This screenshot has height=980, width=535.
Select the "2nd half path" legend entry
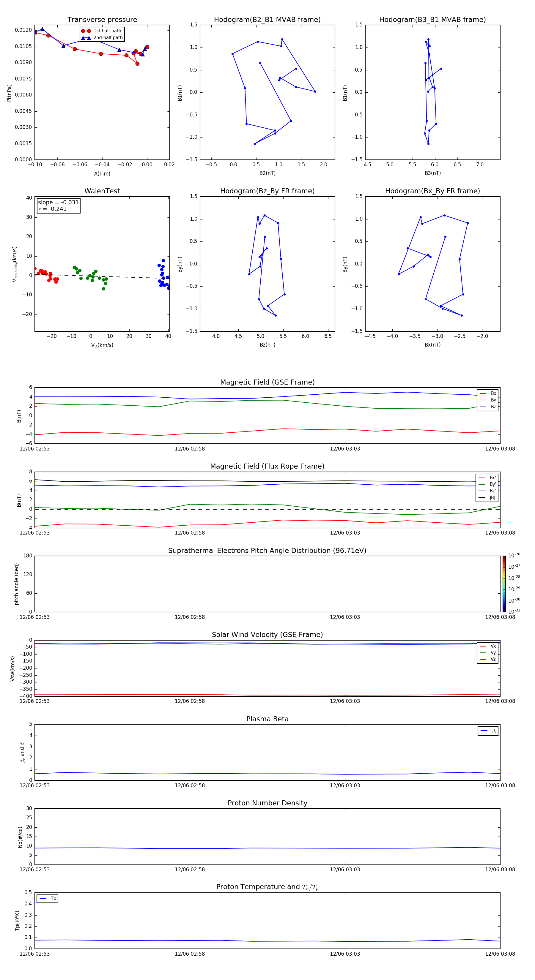click(102, 38)
